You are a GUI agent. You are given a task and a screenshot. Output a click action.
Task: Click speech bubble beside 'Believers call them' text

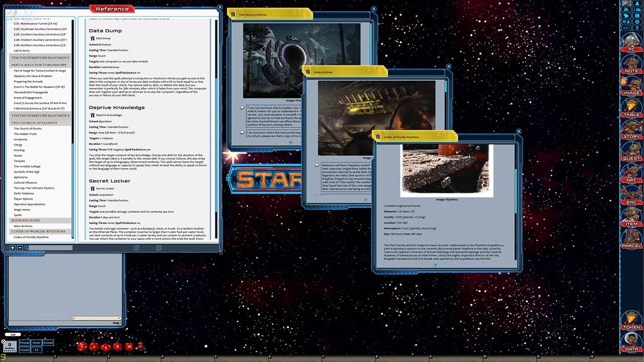pyautogui.click(x=317, y=165)
